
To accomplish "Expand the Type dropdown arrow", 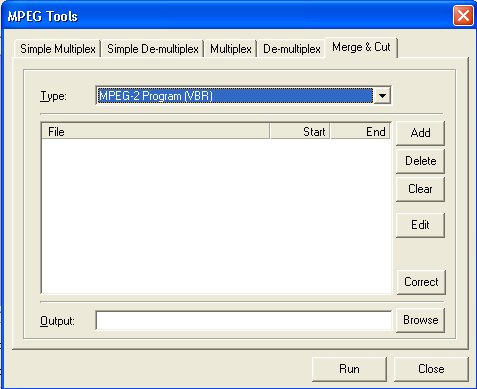I will tap(382, 96).
